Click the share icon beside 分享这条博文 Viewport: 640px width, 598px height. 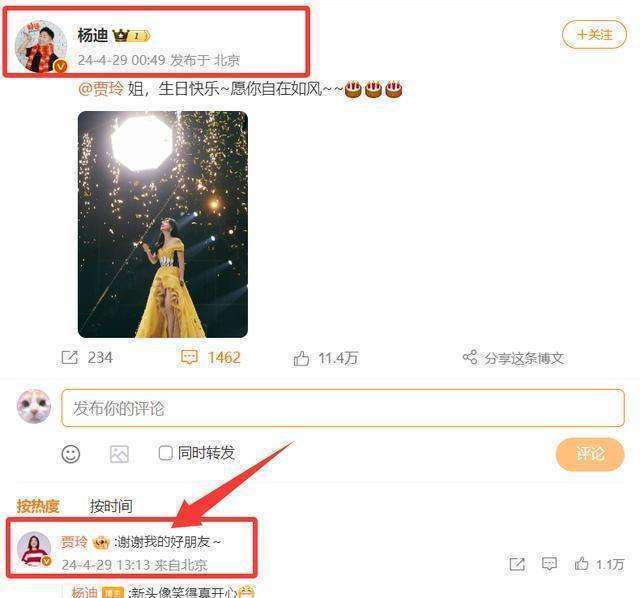(470, 357)
